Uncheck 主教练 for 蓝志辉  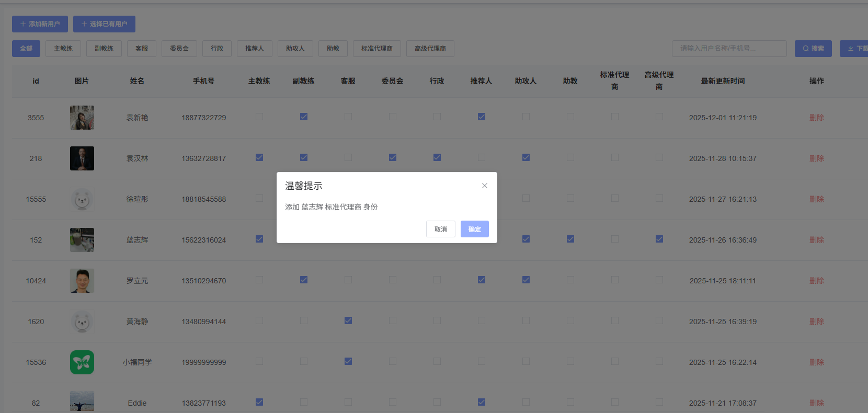259,239
